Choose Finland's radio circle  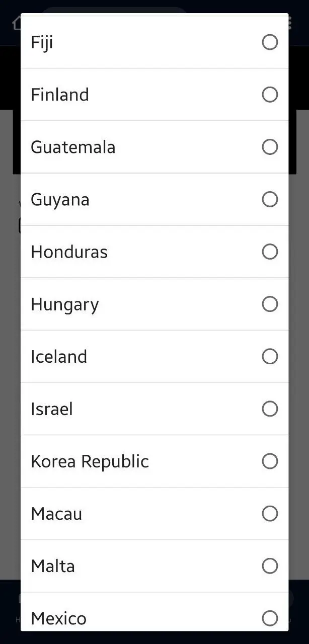point(270,95)
